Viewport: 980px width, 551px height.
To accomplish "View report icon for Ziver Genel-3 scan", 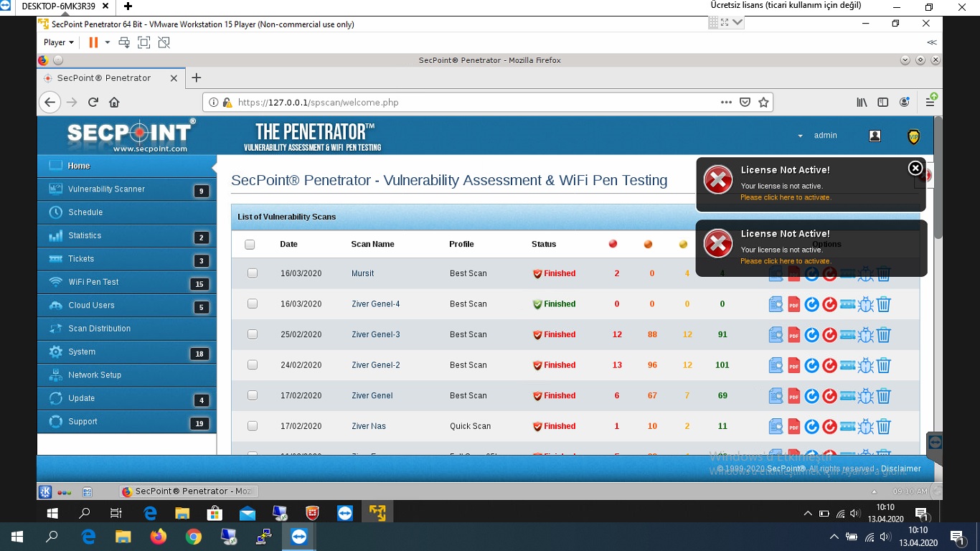I will click(x=776, y=335).
